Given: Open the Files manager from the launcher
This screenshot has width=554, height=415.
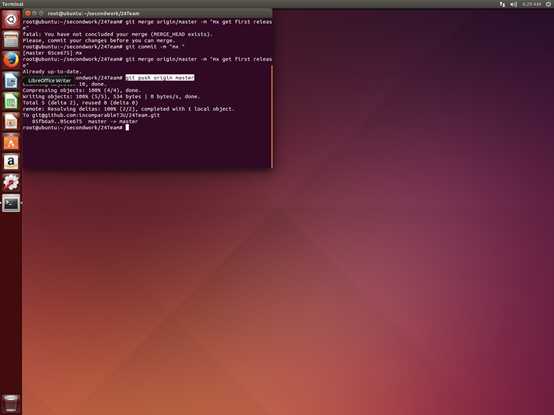Looking at the screenshot, I should [11, 40].
